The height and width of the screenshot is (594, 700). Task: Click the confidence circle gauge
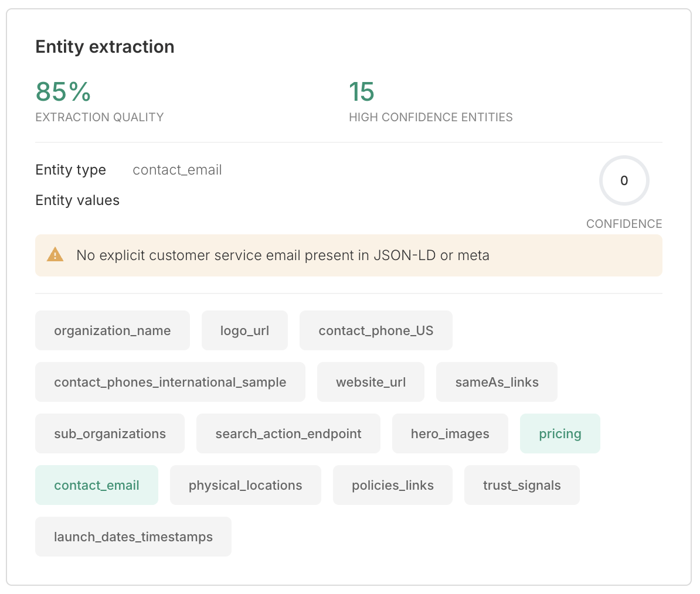click(x=624, y=180)
